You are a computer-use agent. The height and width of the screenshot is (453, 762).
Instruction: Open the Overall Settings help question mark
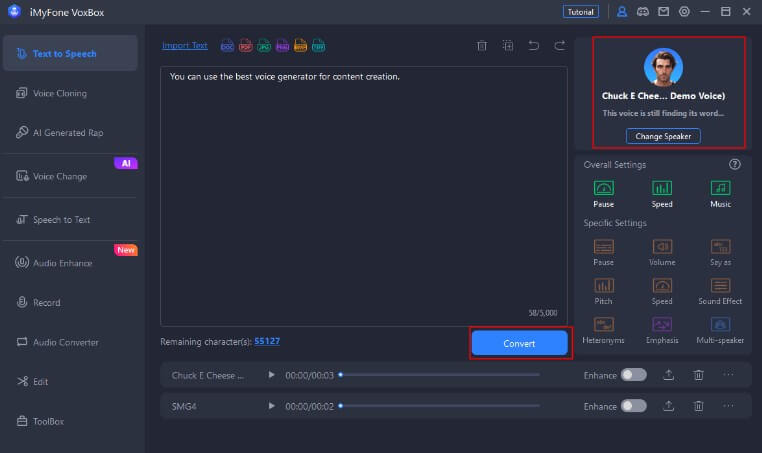(734, 164)
